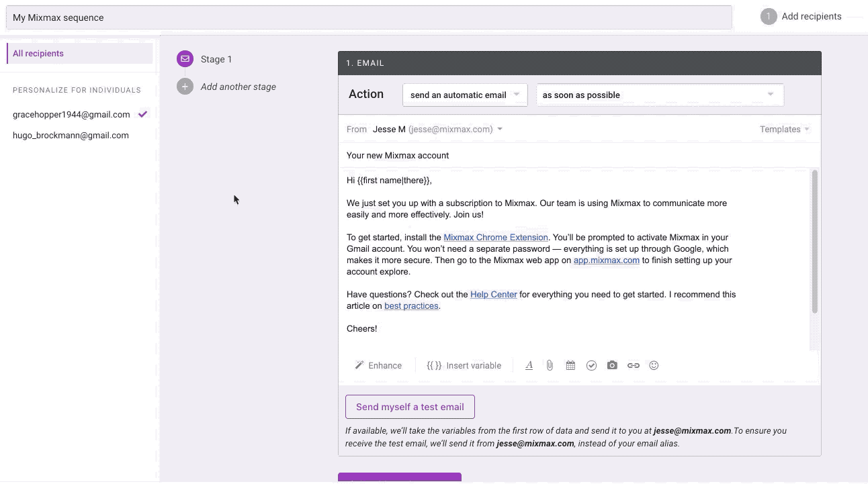The width and height of the screenshot is (868, 484).
Task: Select the All recipients tab
Action: tap(79, 54)
